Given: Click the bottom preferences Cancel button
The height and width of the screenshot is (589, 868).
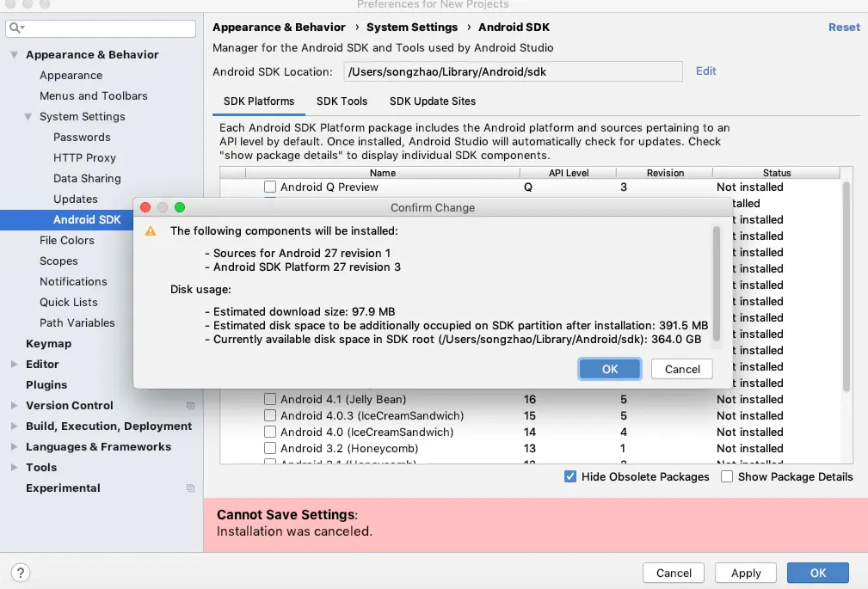Looking at the screenshot, I should 674,573.
